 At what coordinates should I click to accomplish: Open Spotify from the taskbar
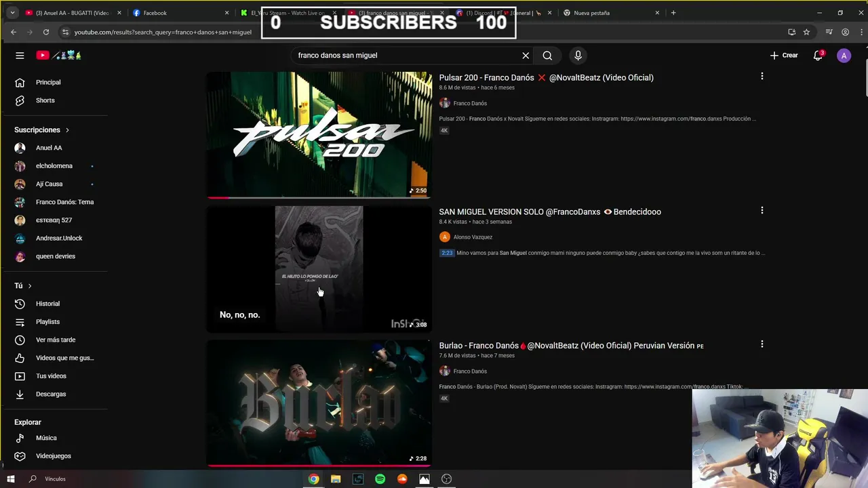pyautogui.click(x=380, y=479)
